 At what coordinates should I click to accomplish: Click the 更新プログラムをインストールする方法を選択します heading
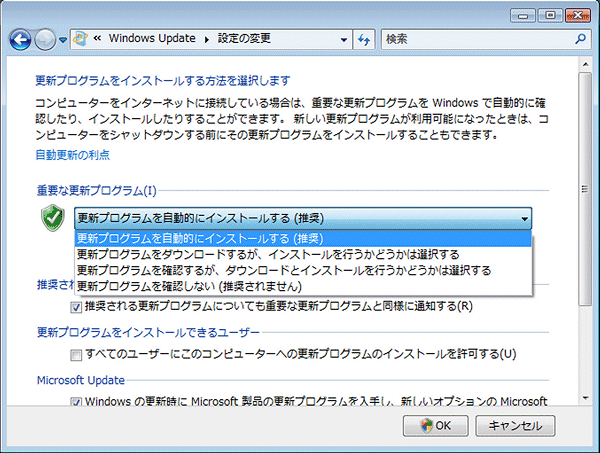click(x=163, y=81)
